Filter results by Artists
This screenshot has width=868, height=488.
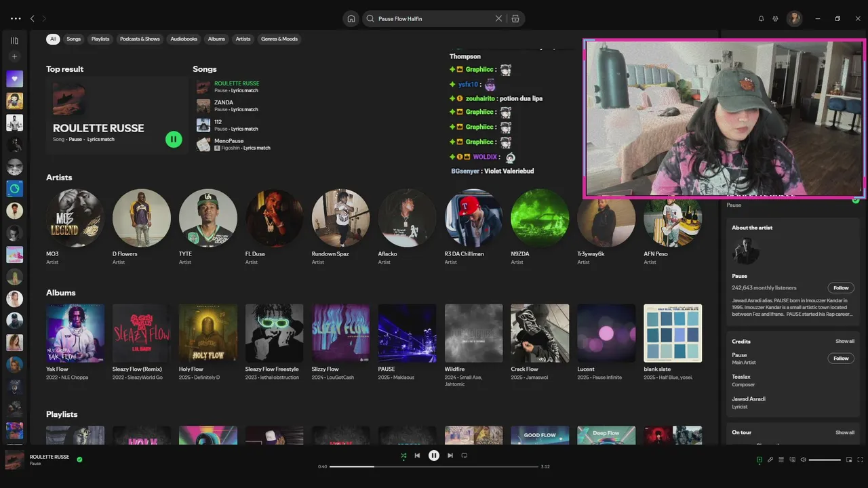coord(243,39)
